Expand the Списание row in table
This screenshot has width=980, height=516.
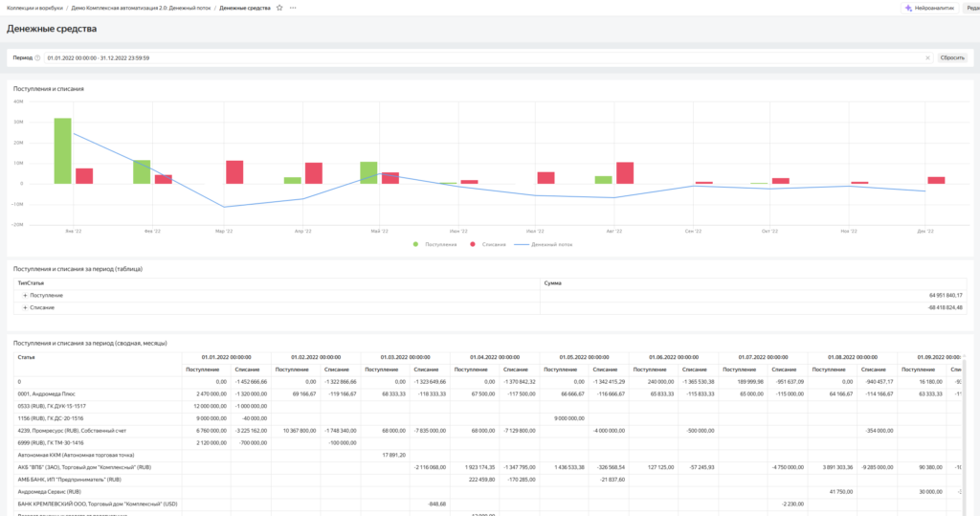[x=24, y=307]
